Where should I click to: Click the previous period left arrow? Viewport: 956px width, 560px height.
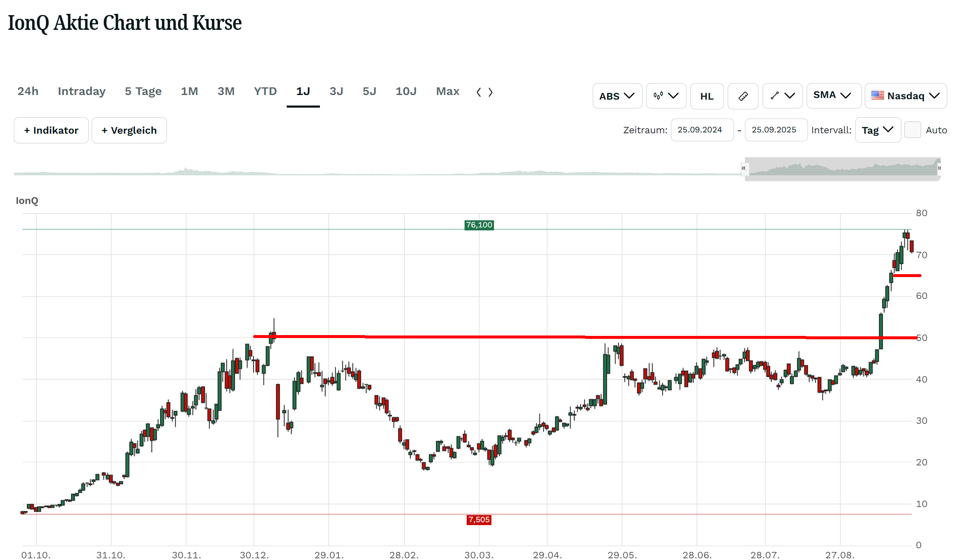pyautogui.click(x=478, y=92)
